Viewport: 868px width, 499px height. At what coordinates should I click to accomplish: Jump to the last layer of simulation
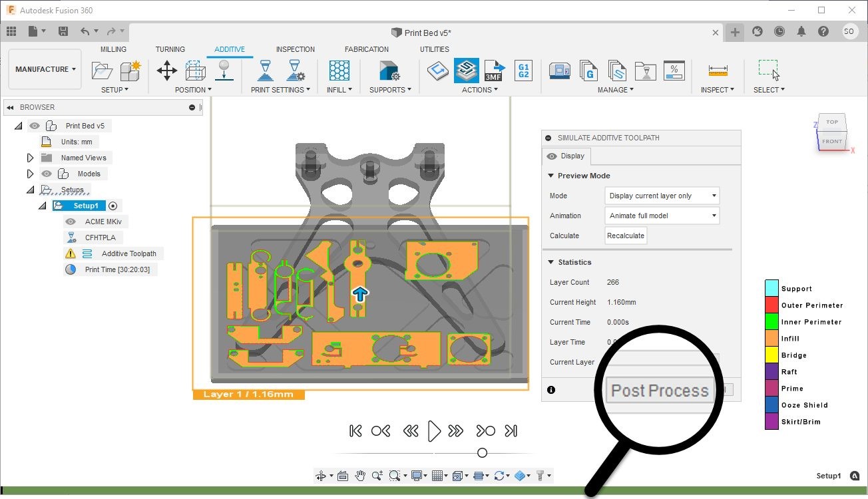pyautogui.click(x=511, y=431)
